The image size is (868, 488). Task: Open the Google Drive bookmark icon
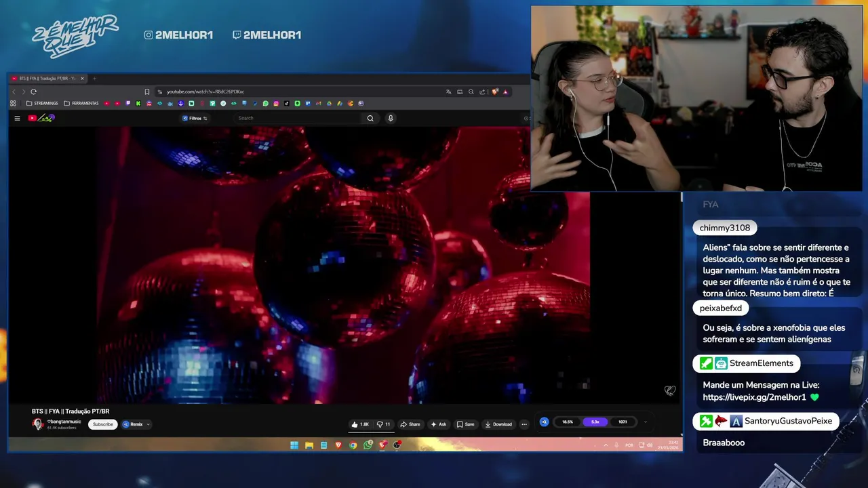point(329,103)
